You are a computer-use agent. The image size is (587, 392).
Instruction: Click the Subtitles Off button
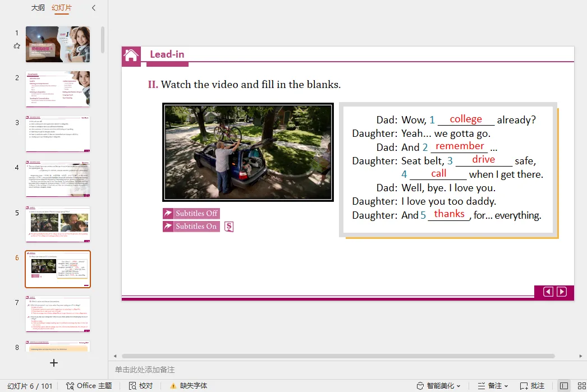click(x=191, y=213)
